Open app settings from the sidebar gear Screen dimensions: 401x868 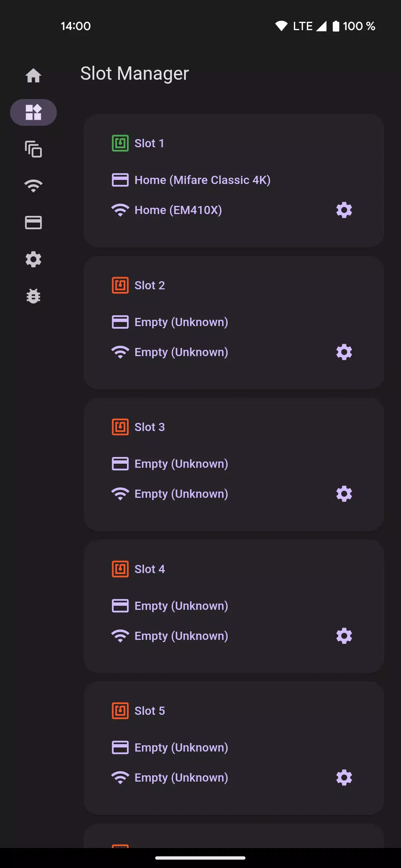pos(33,260)
